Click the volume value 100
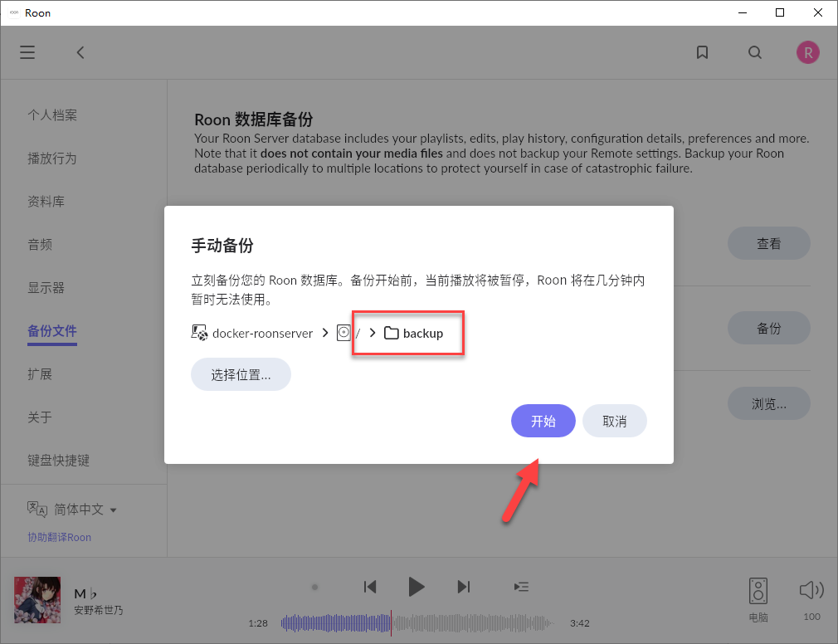This screenshot has height=644, width=838. click(x=811, y=617)
